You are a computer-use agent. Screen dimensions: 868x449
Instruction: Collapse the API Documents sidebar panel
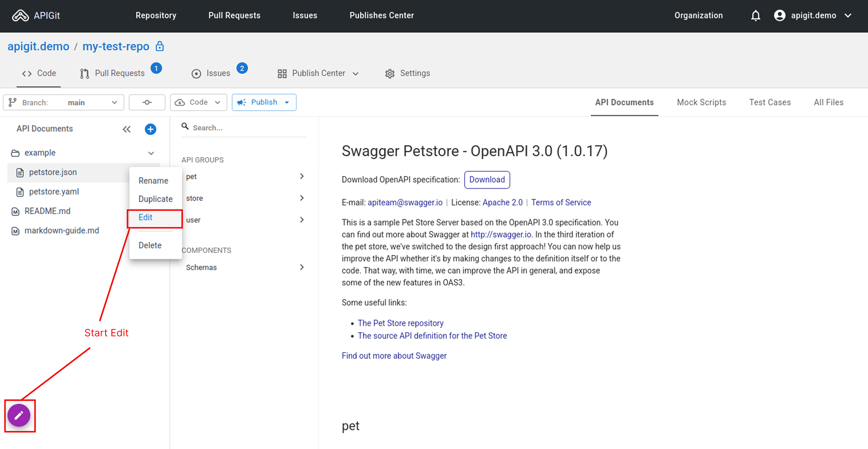[126, 129]
